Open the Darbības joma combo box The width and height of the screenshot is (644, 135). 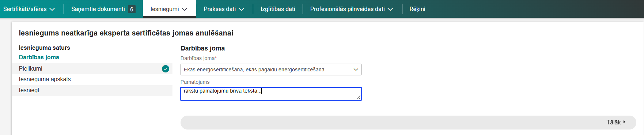271,70
